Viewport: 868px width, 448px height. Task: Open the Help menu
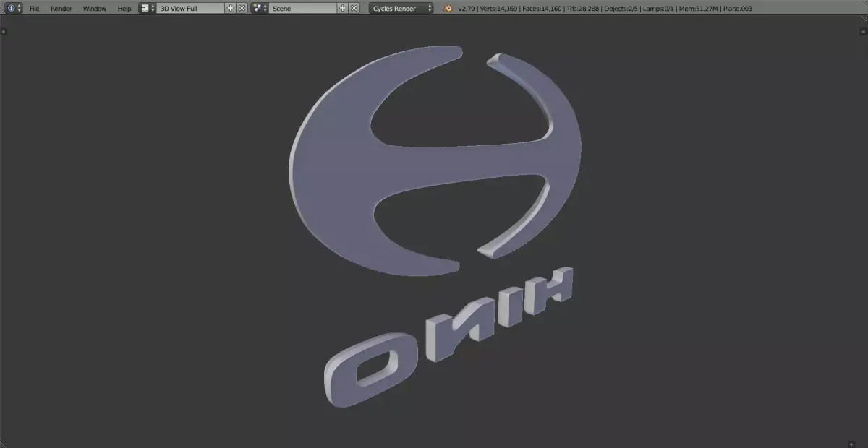tap(124, 8)
